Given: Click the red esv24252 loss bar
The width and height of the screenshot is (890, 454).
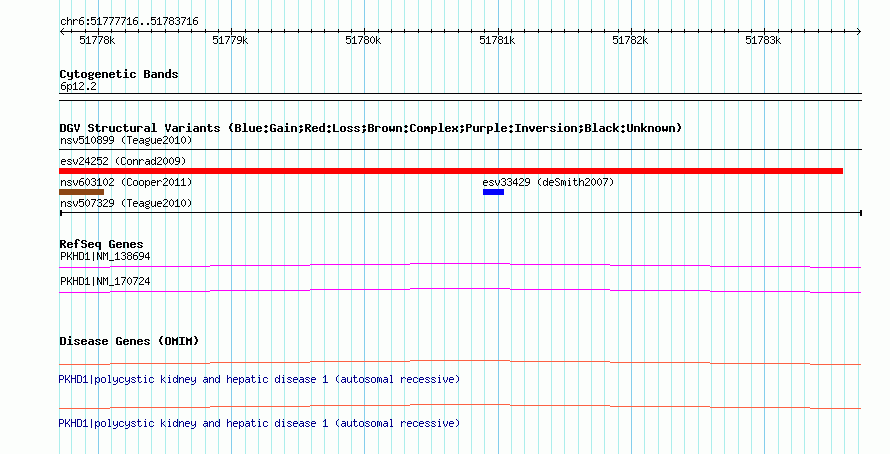Looking at the screenshot, I should [x=451, y=171].
